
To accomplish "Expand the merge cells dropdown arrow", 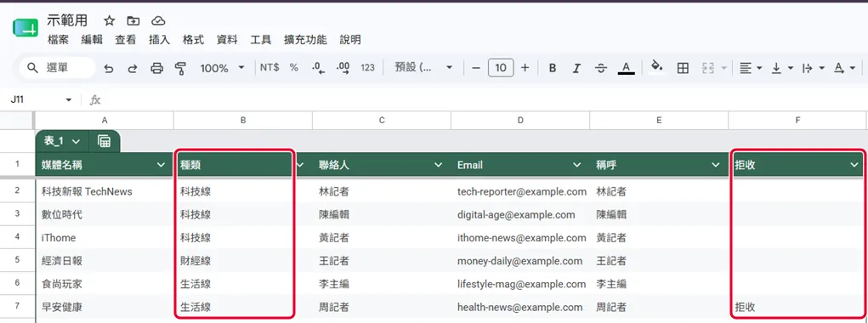I will [724, 68].
